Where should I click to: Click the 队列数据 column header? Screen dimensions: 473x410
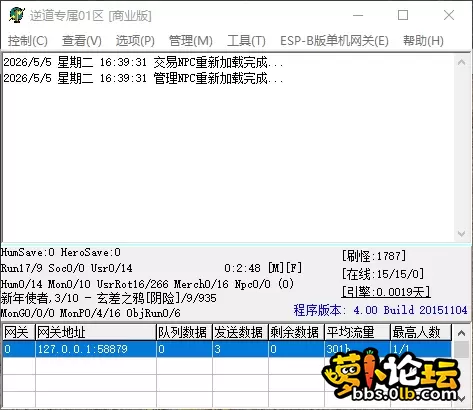point(184,332)
